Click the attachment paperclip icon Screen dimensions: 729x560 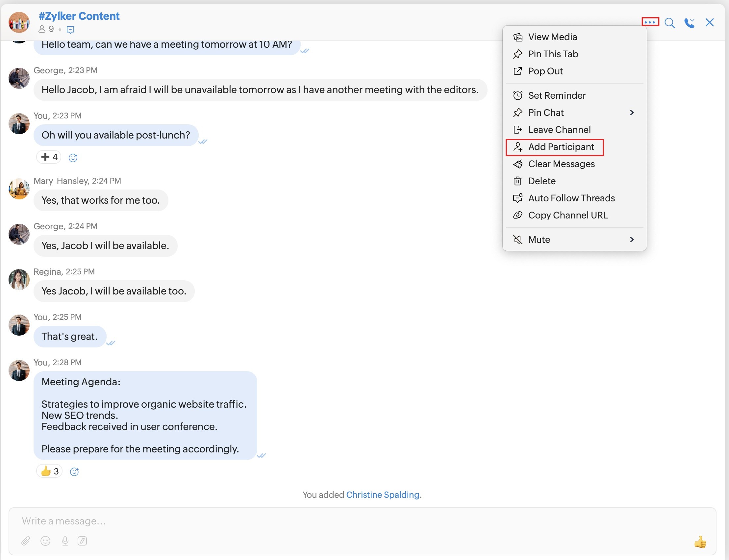26,541
